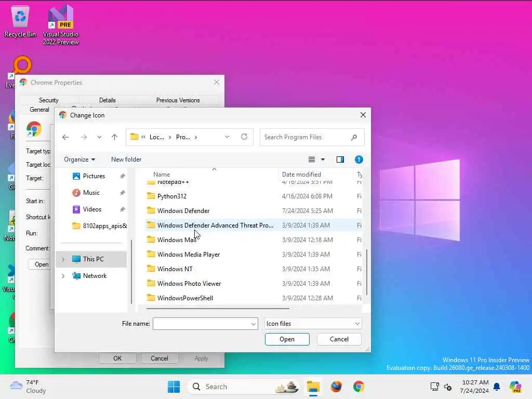This screenshot has width=532, height=399.
Task: Select Music in navigation pane
Action: tap(91, 193)
